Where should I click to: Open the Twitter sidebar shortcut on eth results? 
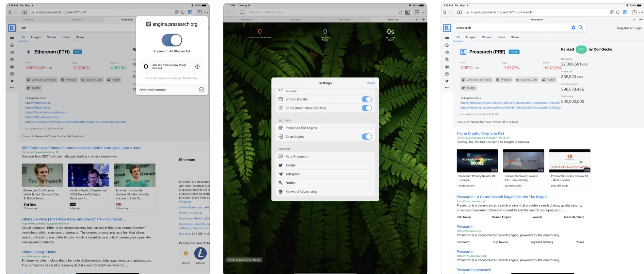click(x=12, y=81)
